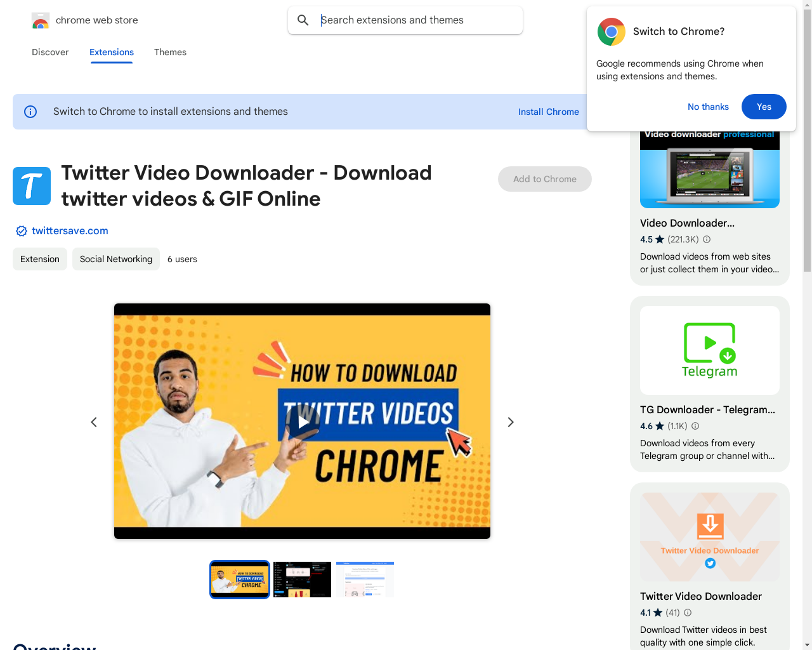Viewport: 812px width, 650px height.
Task: Click the (221.3K) ratings count
Action: pyautogui.click(x=683, y=239)
